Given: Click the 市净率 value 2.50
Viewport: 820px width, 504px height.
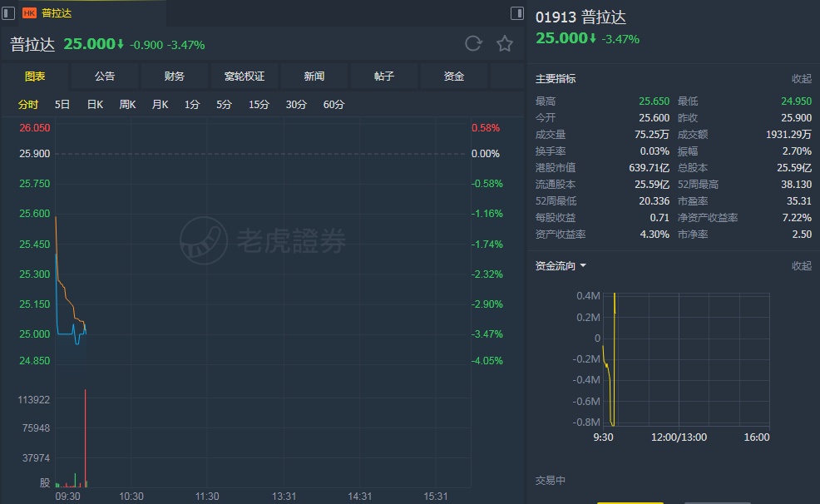Looking at the screenshot, I should pyautogui.click(x=802, y=235).
